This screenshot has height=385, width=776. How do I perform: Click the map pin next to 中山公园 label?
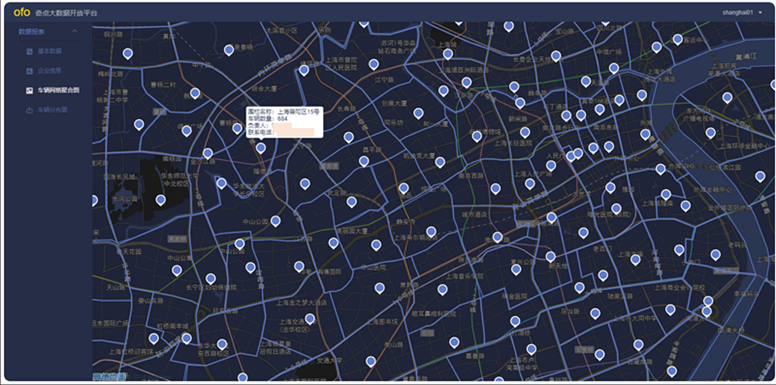click(276, 221)
